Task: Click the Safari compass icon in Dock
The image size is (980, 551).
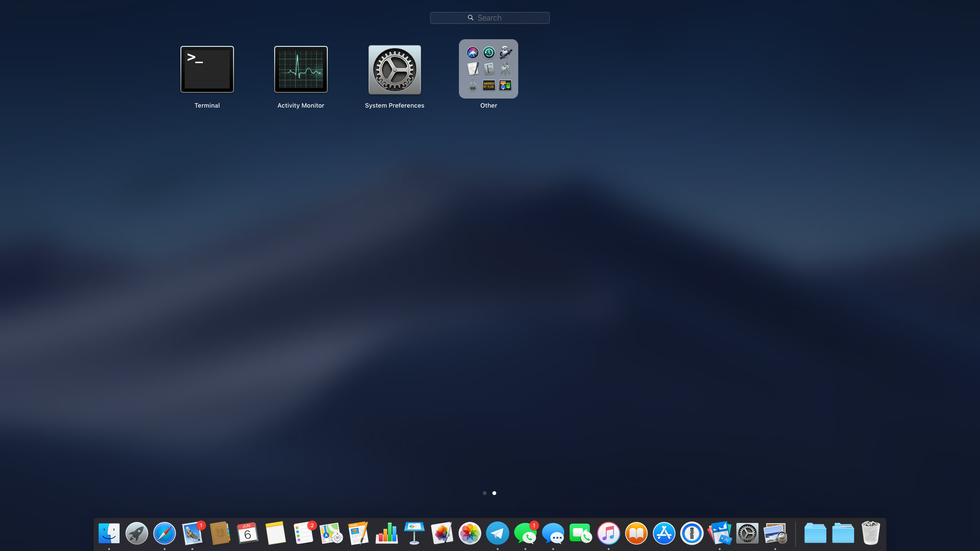Action: tap(164, 533)
